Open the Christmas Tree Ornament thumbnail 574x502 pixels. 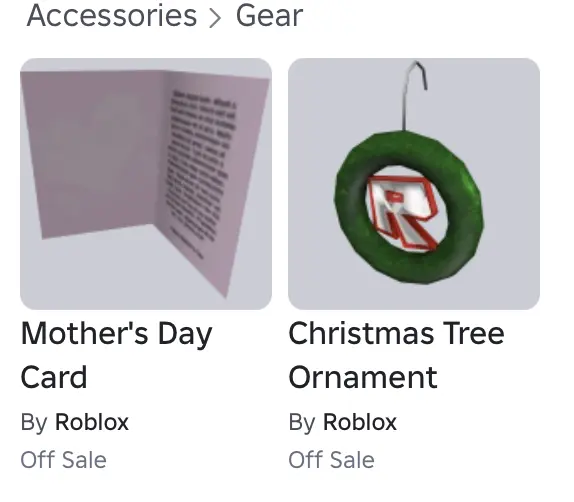pos(414,184)
